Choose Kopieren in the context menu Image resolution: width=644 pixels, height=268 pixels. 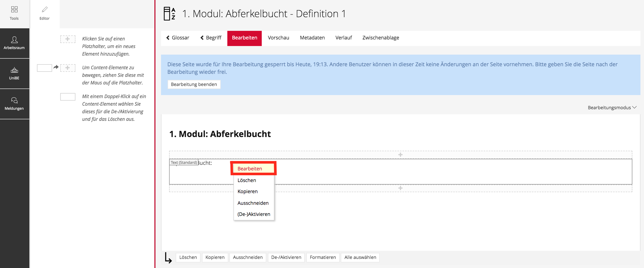[x=254, y=192]
